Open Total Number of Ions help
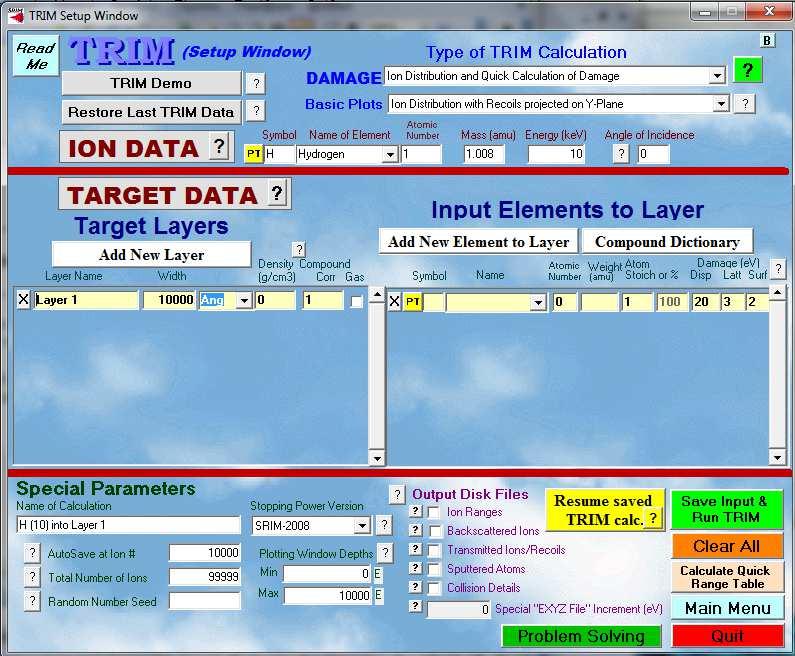Viewport: 795px width, 656px height. [x=32, y=576]
